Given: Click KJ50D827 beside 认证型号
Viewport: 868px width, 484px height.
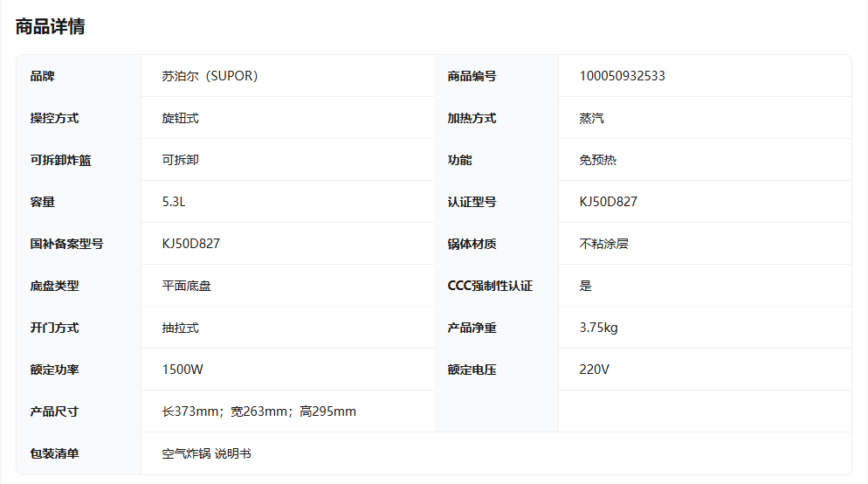Looking at the screenshot, I should tap(608, 202).
